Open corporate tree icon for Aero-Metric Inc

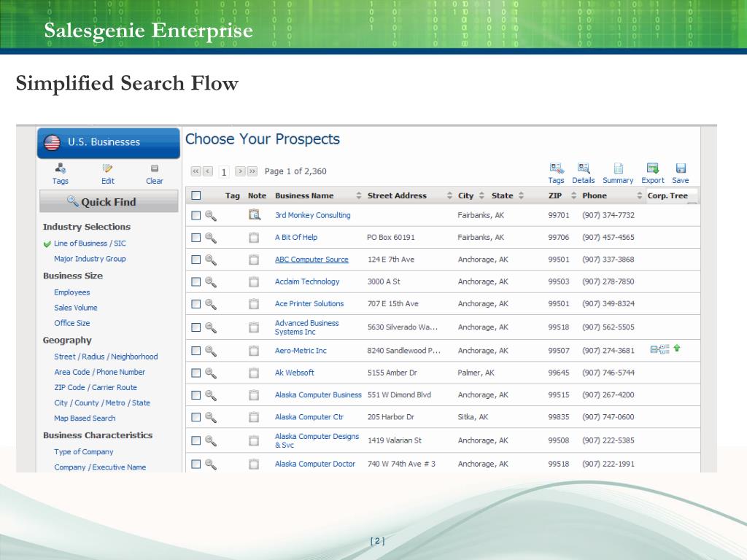(x=659, y=349)
